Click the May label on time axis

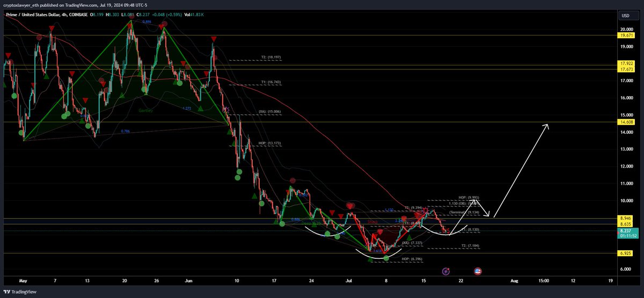coord(23,281)
